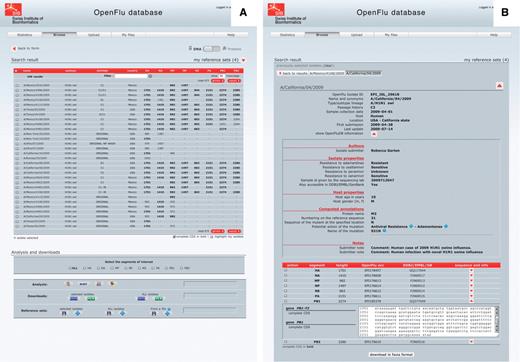
Task: Enable the highlight my isolates checkbox
Action: (212, 237)
